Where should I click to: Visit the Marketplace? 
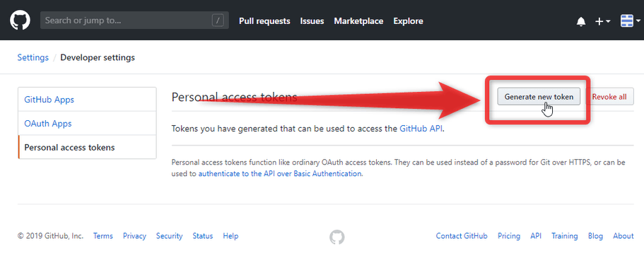click(x=358, y=21)
